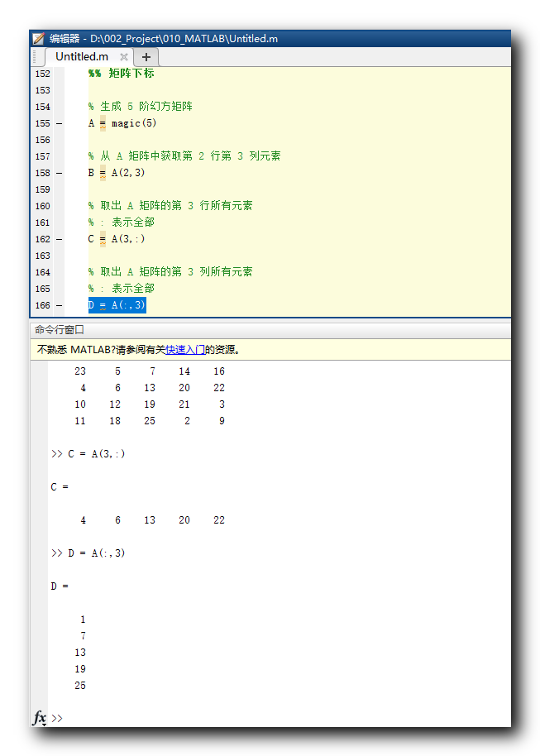Click command history entry >> D = A(:,3)
Viewport: 540px width, 756px height.
coord(88,553)
